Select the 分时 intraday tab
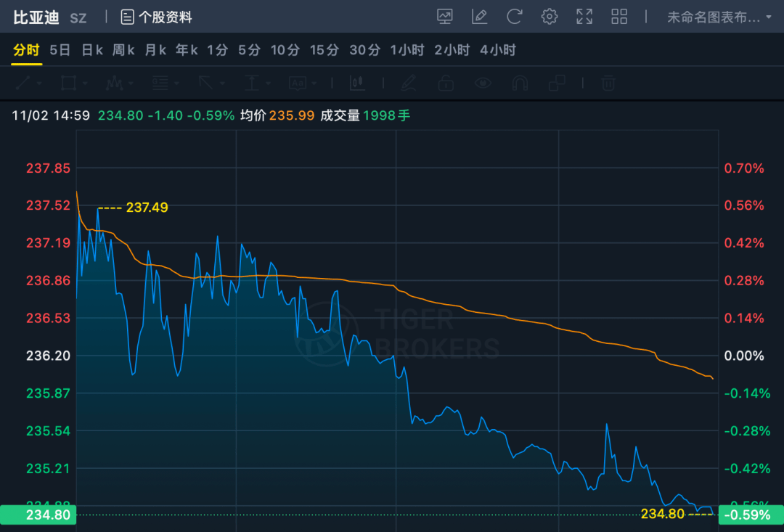This screenshot has height=532, width=784. pyautogui.click(x=26, y=50)
